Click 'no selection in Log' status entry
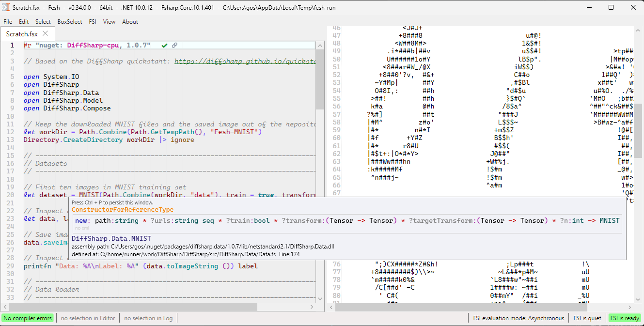 [x=148, y=318]
